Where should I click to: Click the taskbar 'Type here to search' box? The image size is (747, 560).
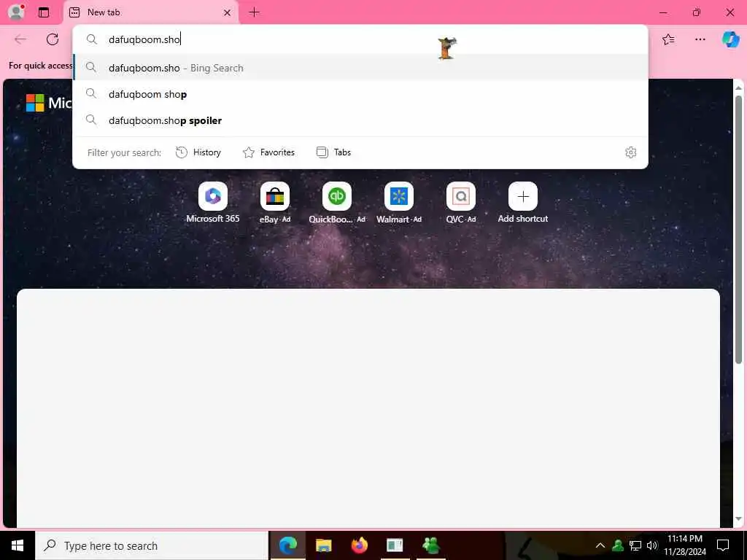click(x=152, y=545)
